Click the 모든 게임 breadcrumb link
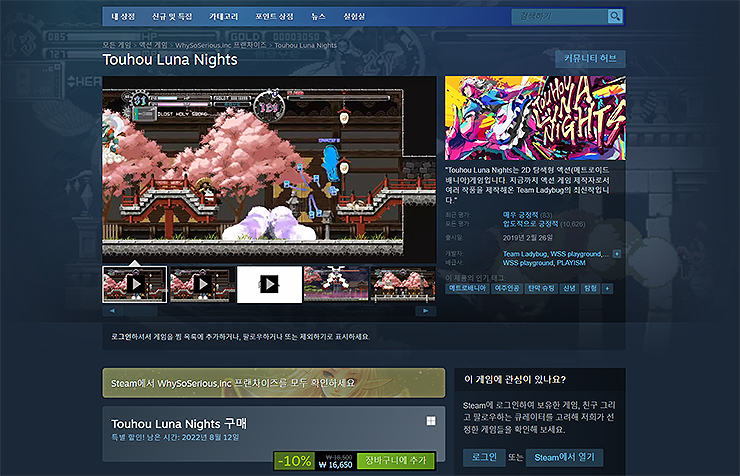Image resolution: width=740 pixels, height=476 pixels. coord(117,45)
